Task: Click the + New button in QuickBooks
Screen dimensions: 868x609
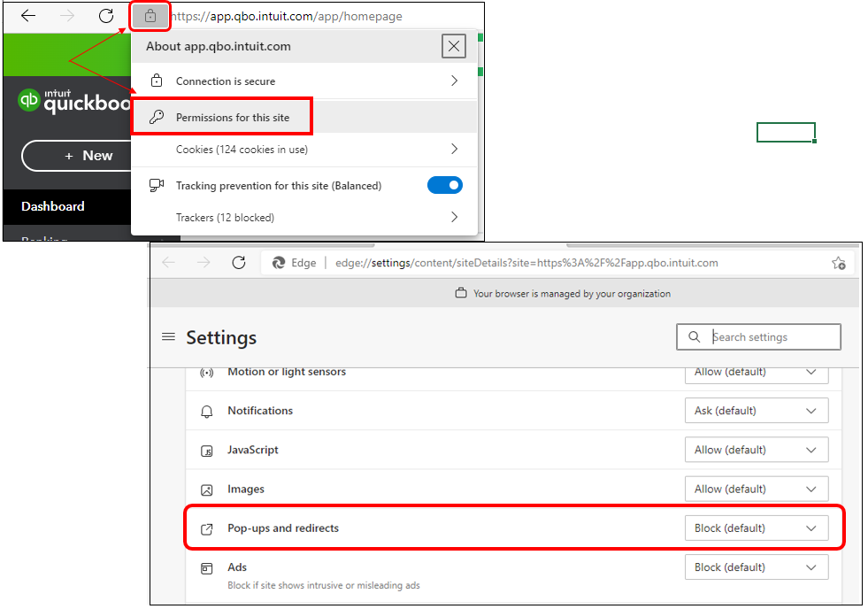Action: point(76,156)
